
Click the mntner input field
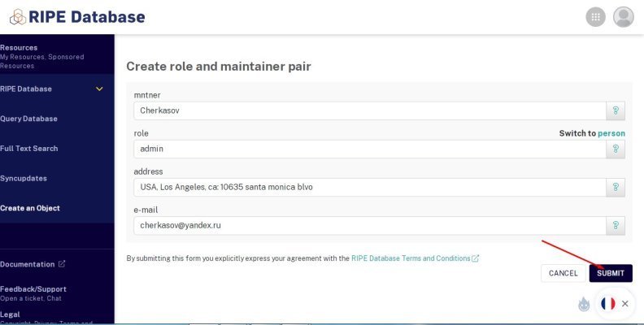370,110
